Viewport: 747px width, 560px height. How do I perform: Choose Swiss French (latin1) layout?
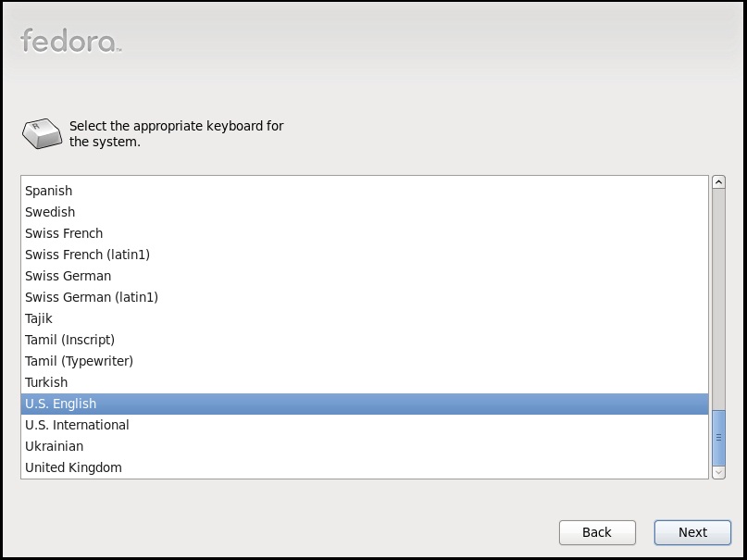365,255
